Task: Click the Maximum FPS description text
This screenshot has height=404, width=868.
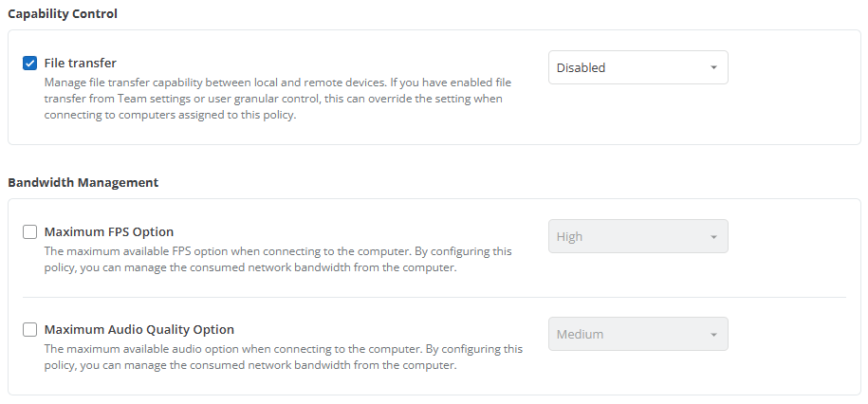Action: [278, 260]
